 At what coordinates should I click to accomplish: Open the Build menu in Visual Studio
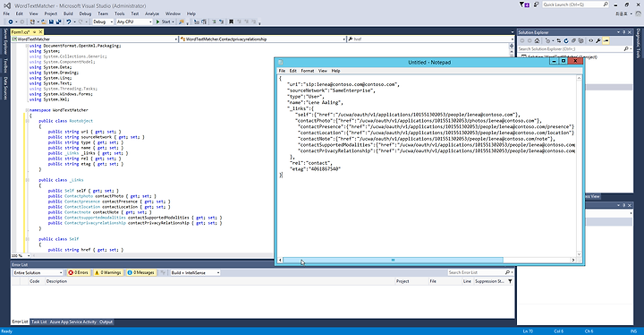pyautogui.click(x=68, y=13)
